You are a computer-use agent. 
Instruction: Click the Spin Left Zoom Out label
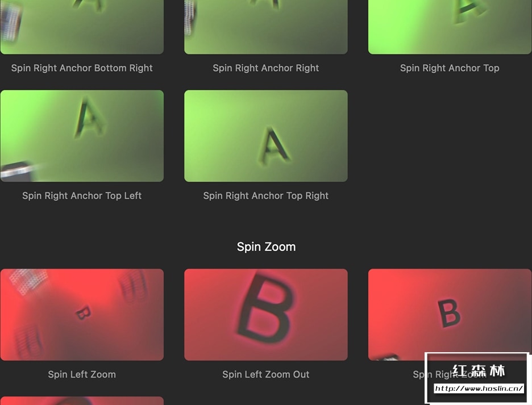point(265,374)
